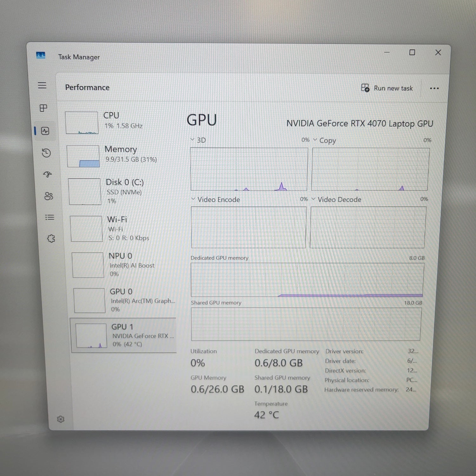Click the navigation hamburger menu icon
The width and height of the screenshot is (476, 476).
(x=42, y=85)
